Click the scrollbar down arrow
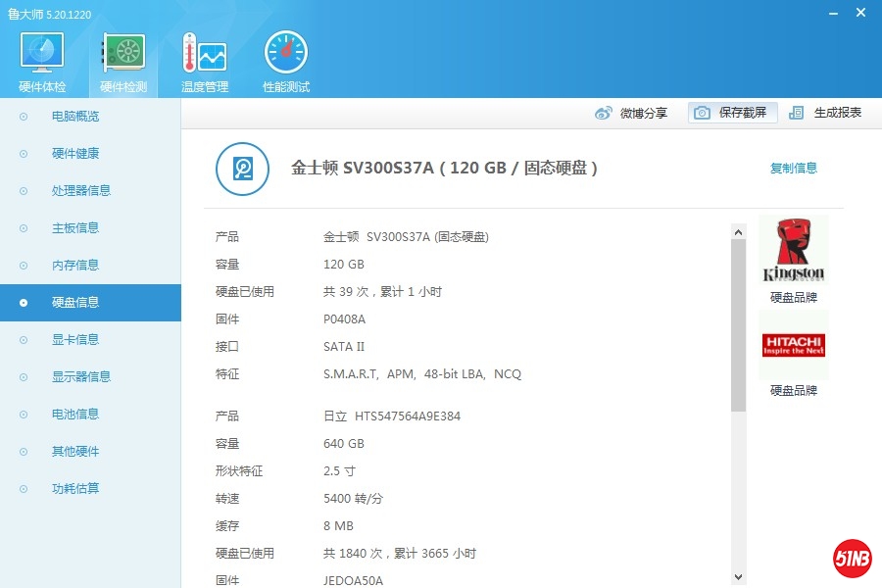The width and height of the screenshot is (882, 588). point(739,577)
